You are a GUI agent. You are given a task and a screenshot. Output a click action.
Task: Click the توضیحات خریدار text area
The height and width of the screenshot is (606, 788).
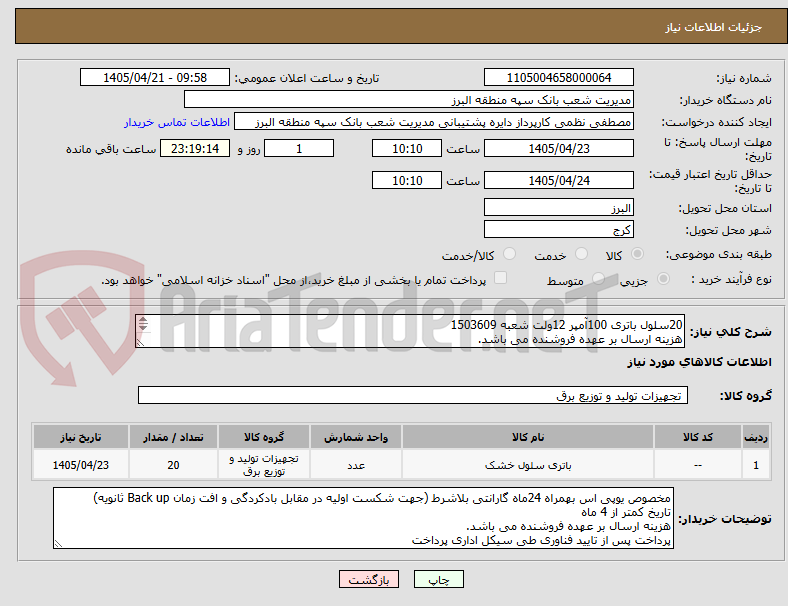coord(363,518)
